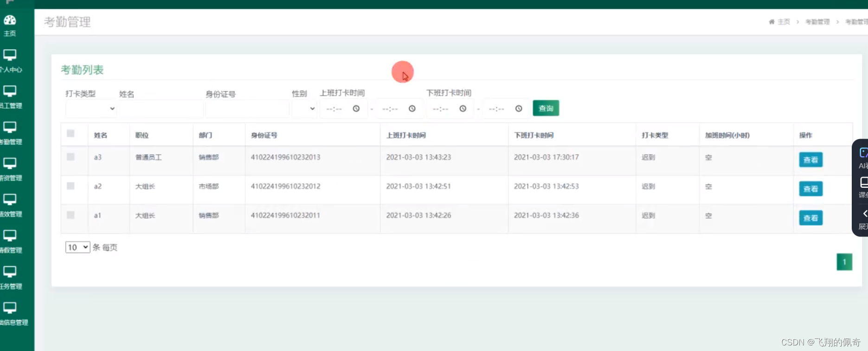Open the sidebar monitor icon labeled 信息管理
The width and height of the screenshot is (868, 351).
10,308
